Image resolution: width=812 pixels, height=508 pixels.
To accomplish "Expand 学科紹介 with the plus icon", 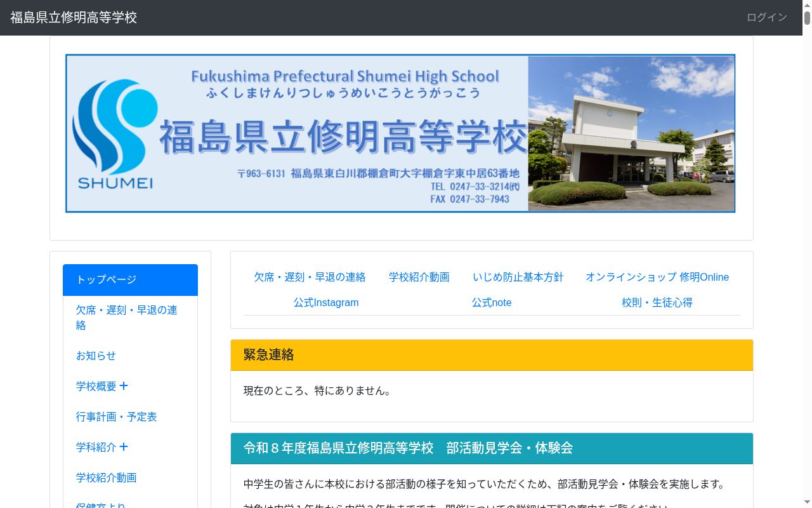I will coord(124,447).
